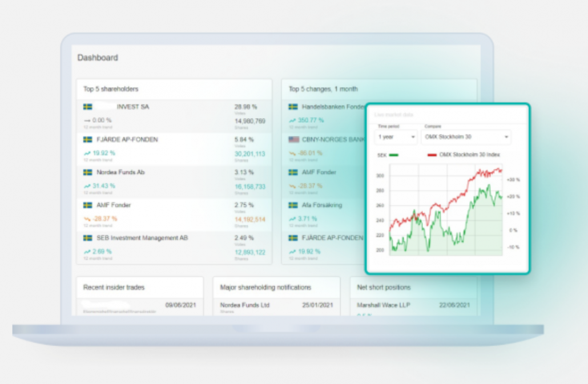
Task: Click the flag beside SEB Investment Management AB
Action: (x=88, y=238)
